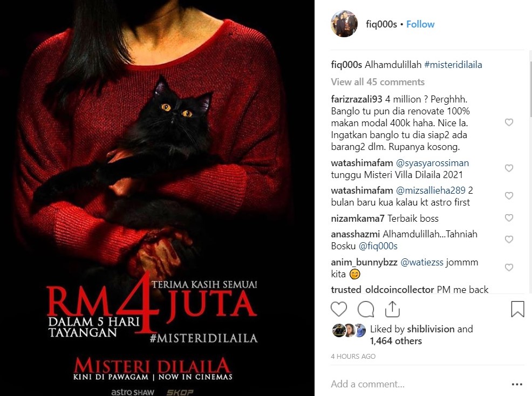Image resolution: width=532 pixels, height=396 pixels.
Task: Open the comment bubble icon
Action: (x=366, y=309)
